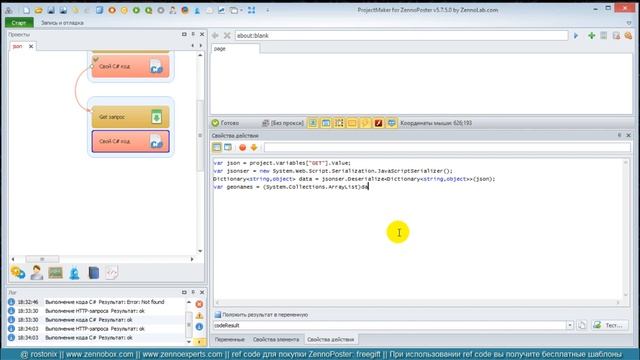Select the json project tab

(18, 47)
